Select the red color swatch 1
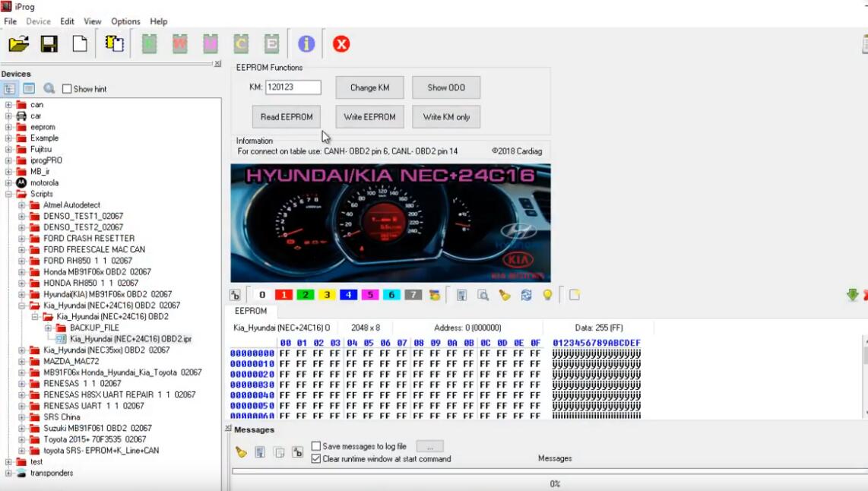The height and width of the screenshot is (491, 868). click(284, 295)
